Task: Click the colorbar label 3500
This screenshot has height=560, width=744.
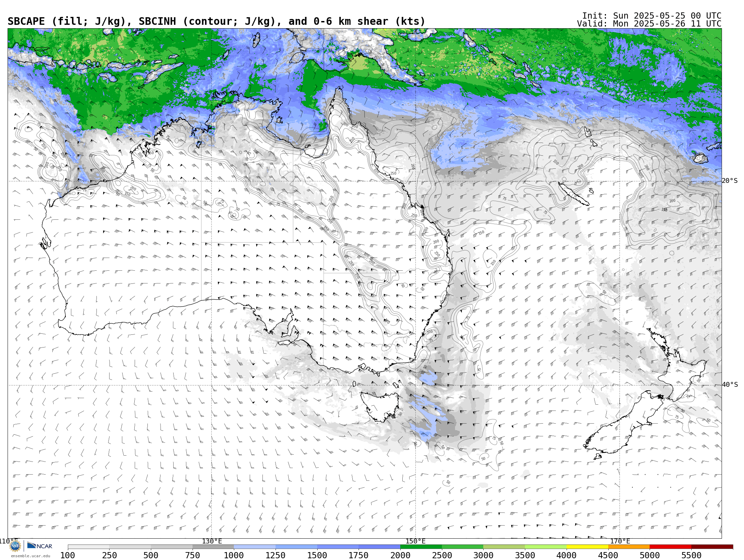Action: [x=525, y=555]
